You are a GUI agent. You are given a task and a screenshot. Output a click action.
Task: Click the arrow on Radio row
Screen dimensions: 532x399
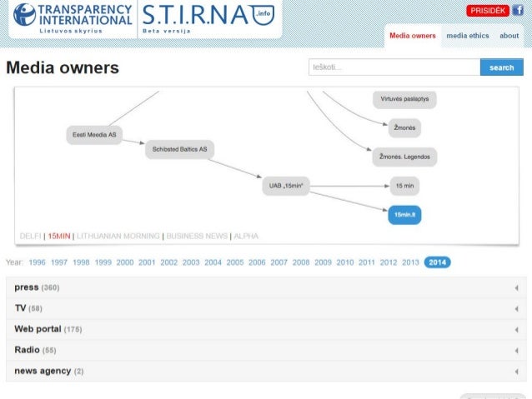click(516, 351)
